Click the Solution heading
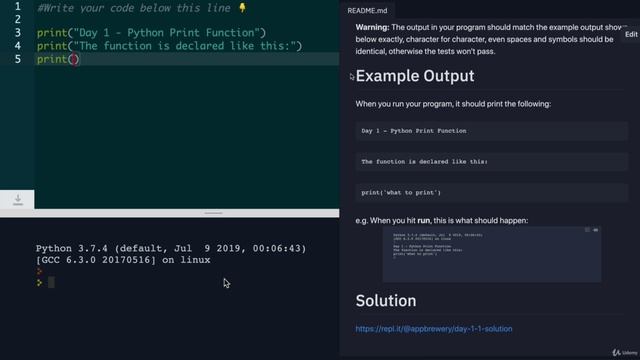This screenshot has width=640, height=360. click(x=386, y=301)
